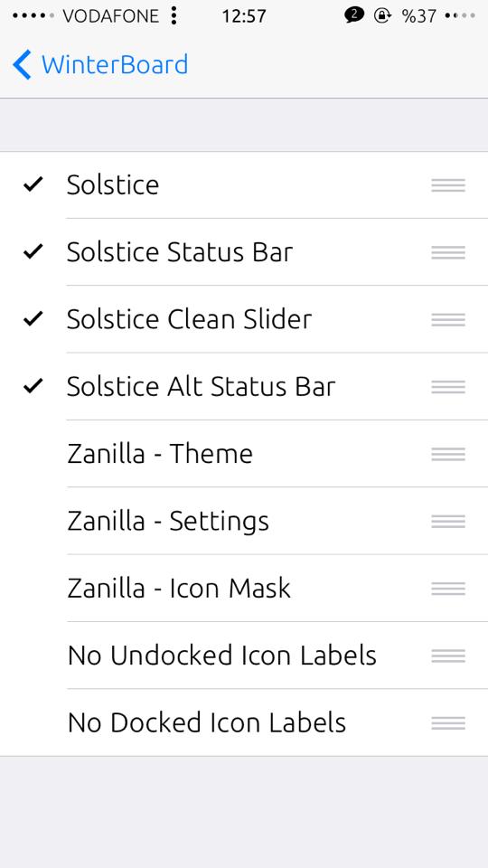Image resolution: width=488 pixels, height=868 pixels.
Task: Select the Zanilla - Icon Mask row
Action: click(x=244, y=588)
